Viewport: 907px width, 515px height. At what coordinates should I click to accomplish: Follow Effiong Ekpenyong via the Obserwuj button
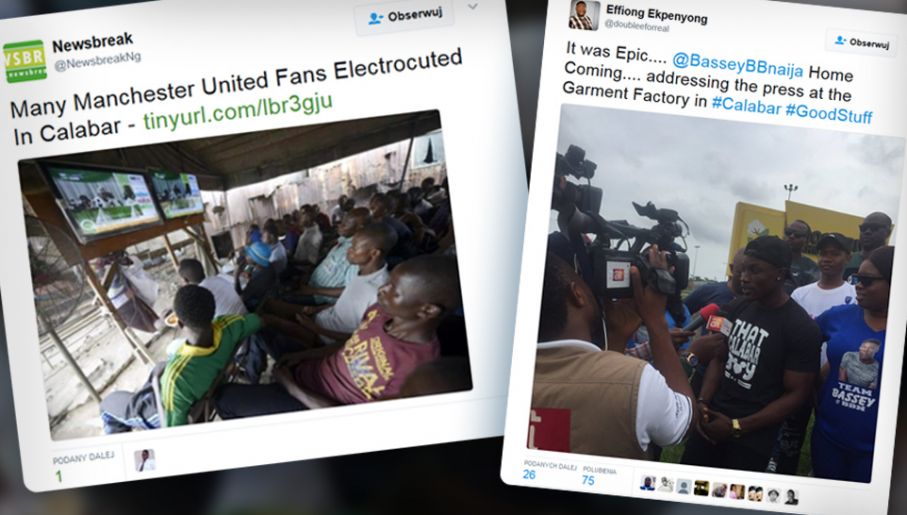click(861, 42)
